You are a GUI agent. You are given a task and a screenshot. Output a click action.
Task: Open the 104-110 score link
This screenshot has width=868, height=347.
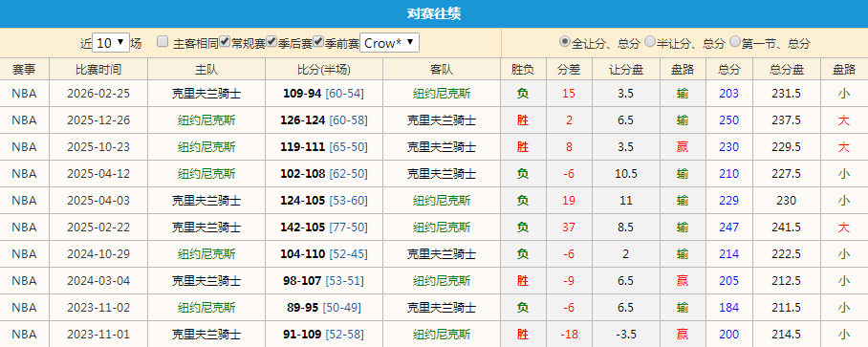point(302,254)
